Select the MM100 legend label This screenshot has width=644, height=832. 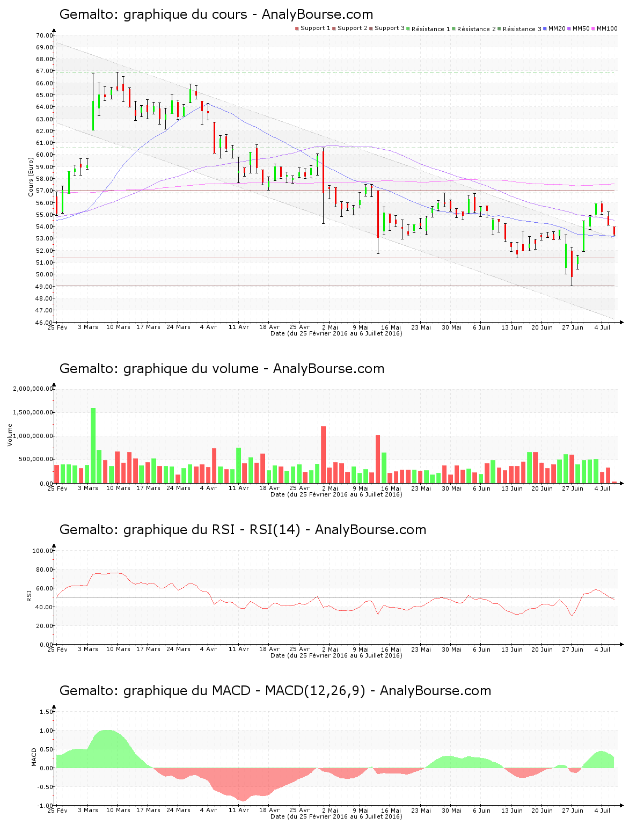[607, 28]
